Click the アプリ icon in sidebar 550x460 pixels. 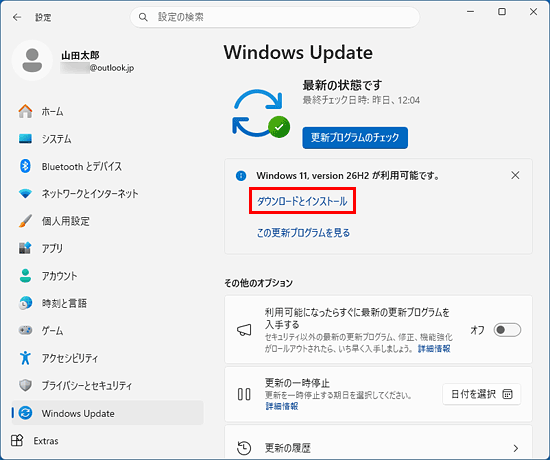pos(25,248)
